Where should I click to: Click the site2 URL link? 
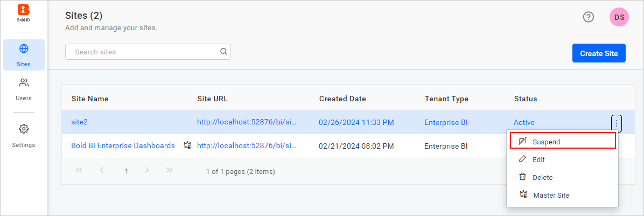pos(247,122)
